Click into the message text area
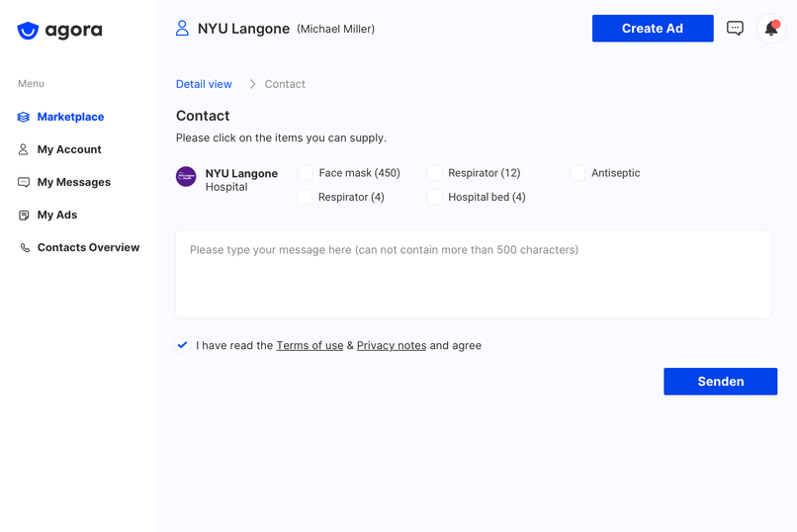Image resolution: width=797 pixels, height=532 pixels. [x=474, y=274]
